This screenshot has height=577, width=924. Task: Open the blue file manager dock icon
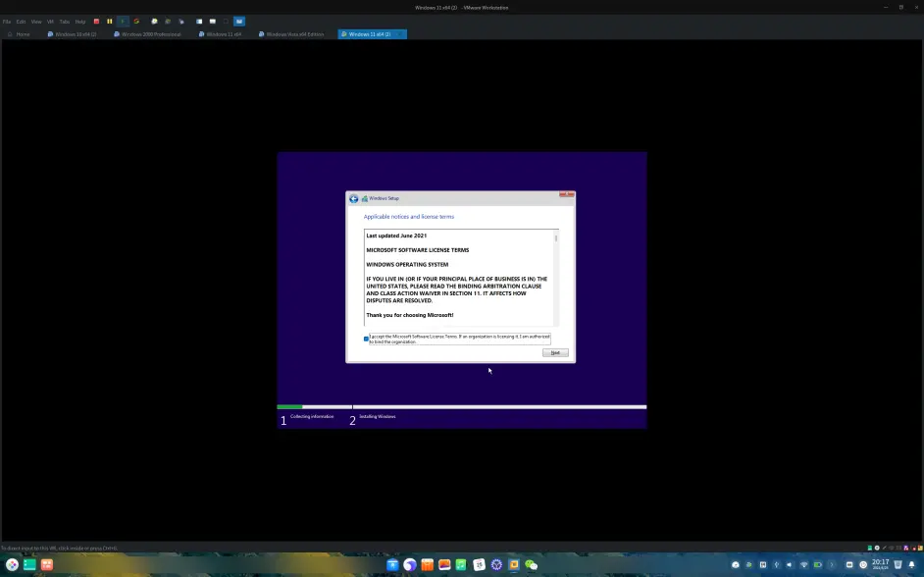[393, 564]
